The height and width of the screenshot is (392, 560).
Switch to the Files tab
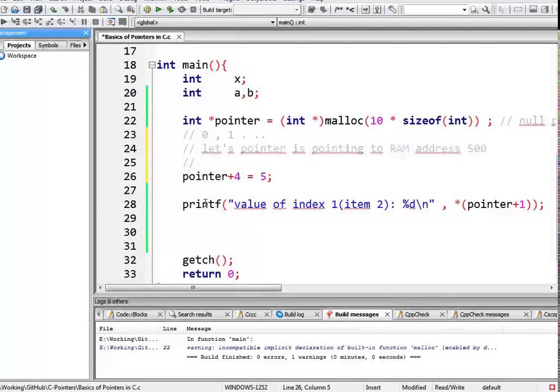tap(75, 45)
